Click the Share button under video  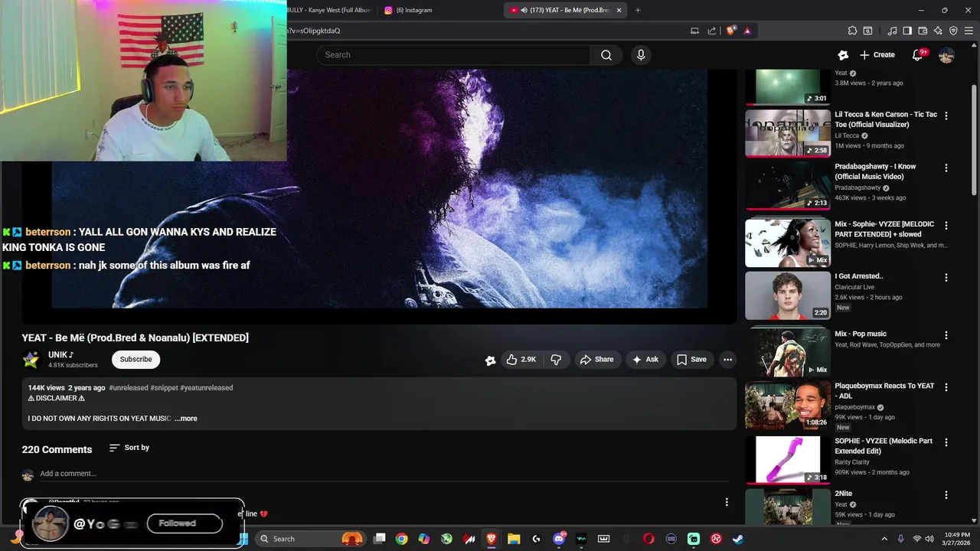coord(596,360)
